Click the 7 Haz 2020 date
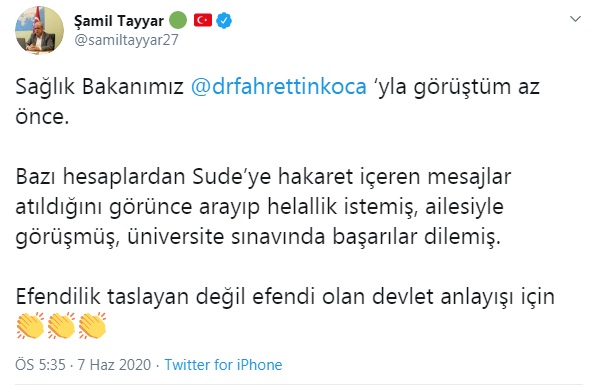Screen dimensions: 594x388 pyautogui.click(x=114, y=365)
